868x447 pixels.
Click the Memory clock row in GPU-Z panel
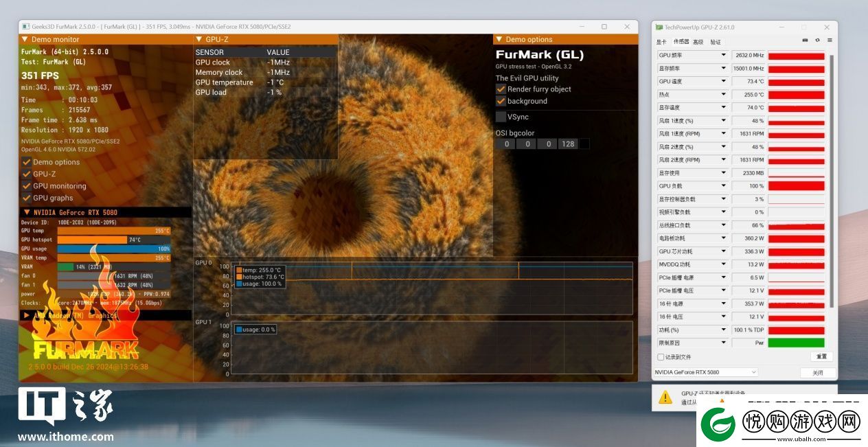[265, 72]
